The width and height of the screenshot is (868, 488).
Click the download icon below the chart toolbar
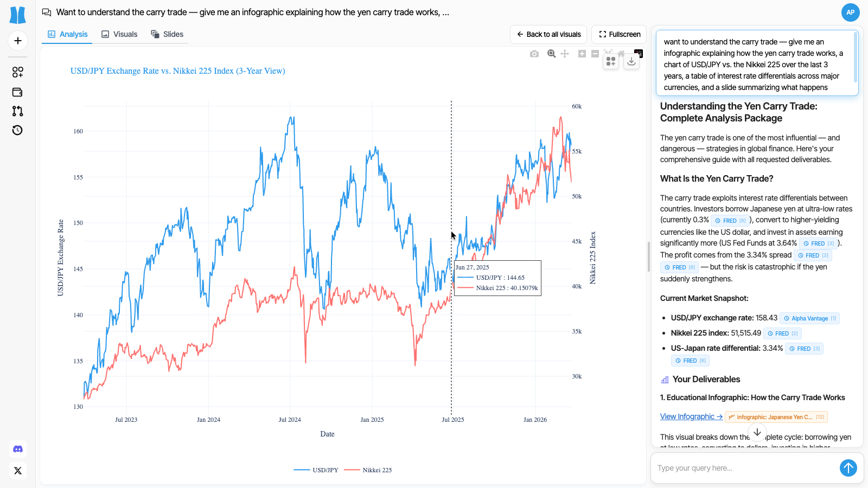(x=631, y=61)
